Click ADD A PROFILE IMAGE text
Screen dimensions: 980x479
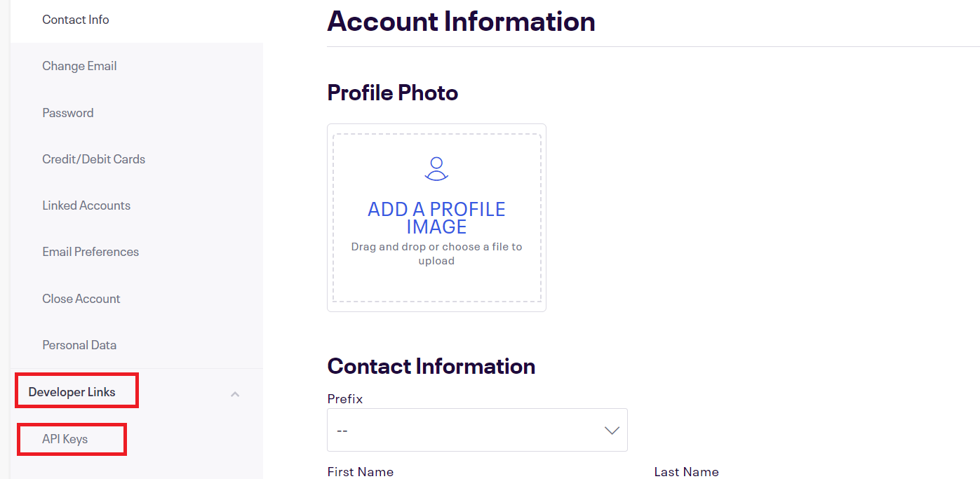pyautogui.click(x=436, y=218)
